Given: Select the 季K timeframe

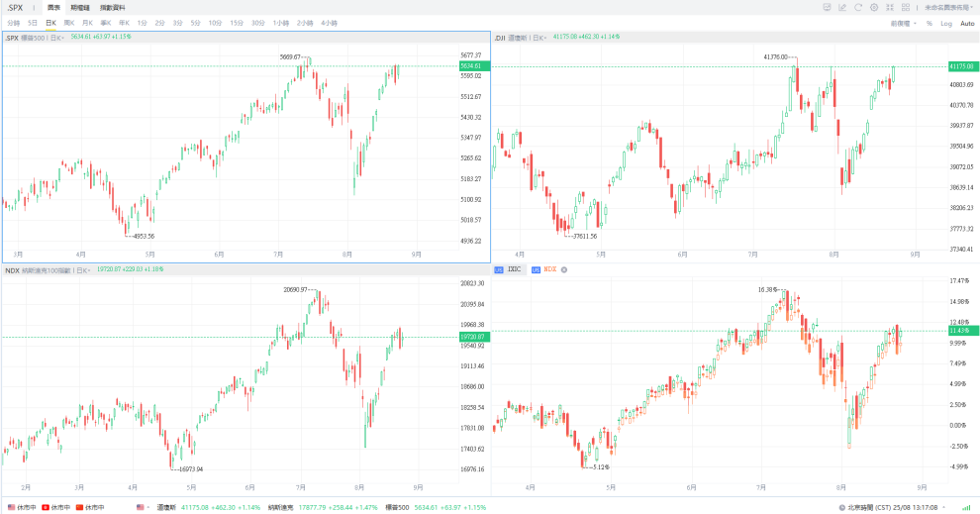Looking at the screenshot, I should (106, 23).
